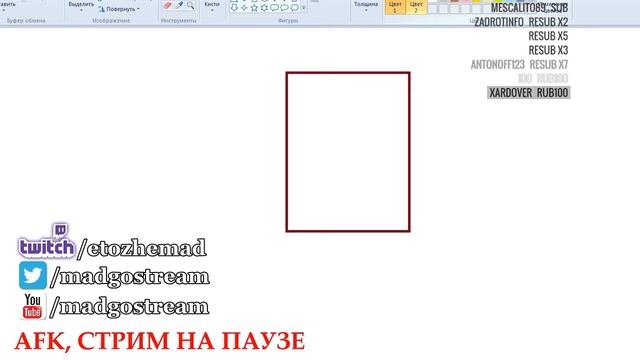Pick the Color picker eyedropper tool
The width and height of the screenshot is (640, 360).
180,5
